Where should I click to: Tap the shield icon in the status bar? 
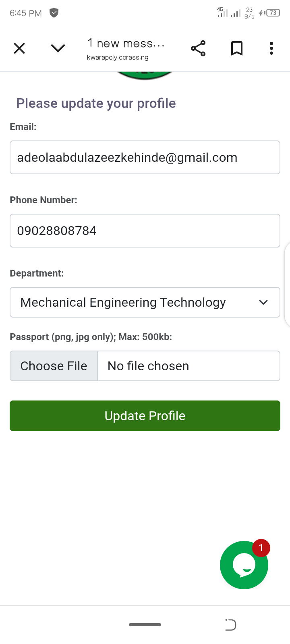[x=54, y=13]
